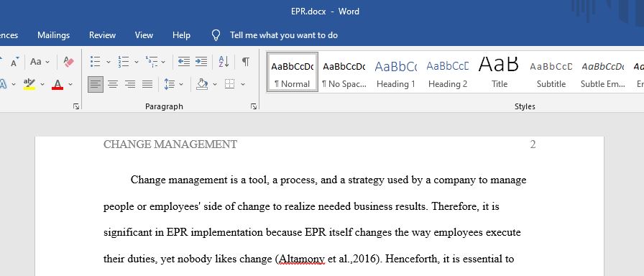This screenshot has height=276, width=644.
Task: Open Font Color dropdown arrow
Action: click(70, 84)
